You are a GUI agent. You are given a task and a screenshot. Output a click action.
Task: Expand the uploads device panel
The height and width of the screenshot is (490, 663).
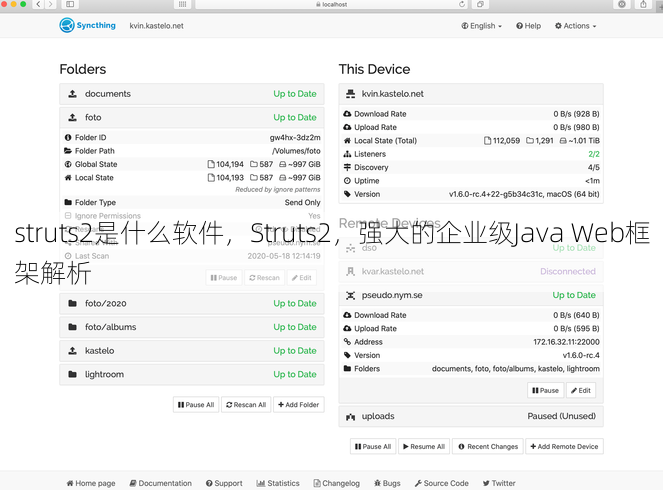(x=471, y=416)
